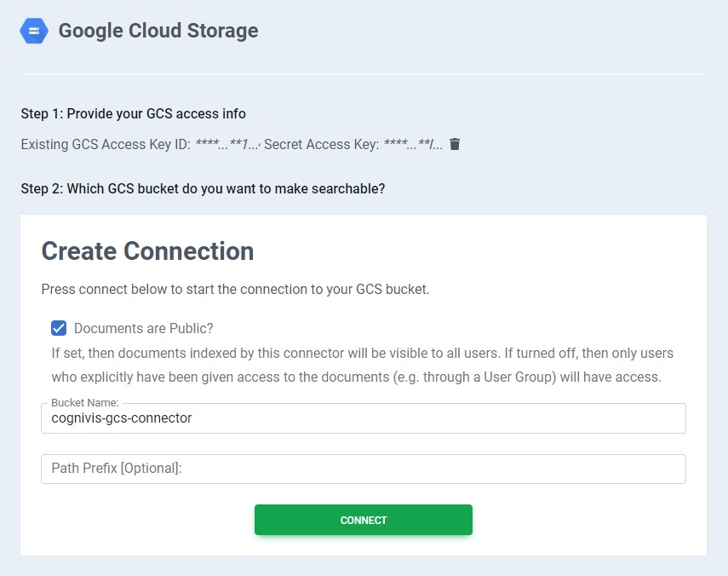Click the Path Prefix optional input field
Screen dimensions: 728x576
363,469
